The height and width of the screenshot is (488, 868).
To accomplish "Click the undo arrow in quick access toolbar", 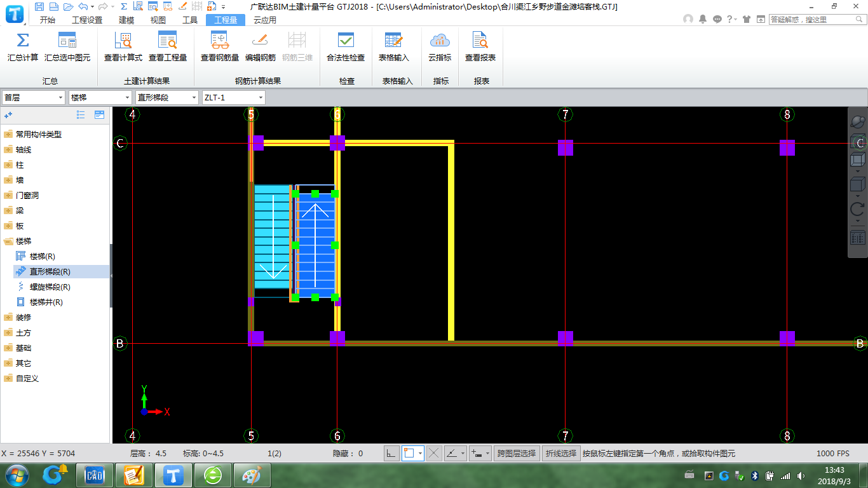I will [83, 6].
